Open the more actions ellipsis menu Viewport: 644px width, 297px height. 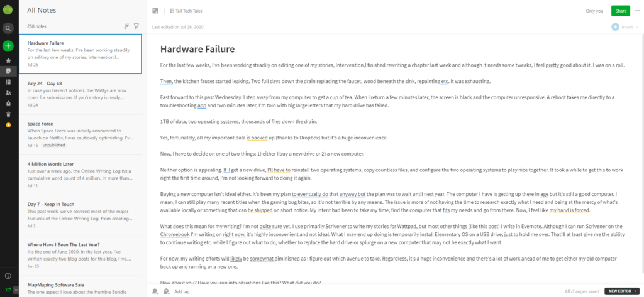(637, 11)
